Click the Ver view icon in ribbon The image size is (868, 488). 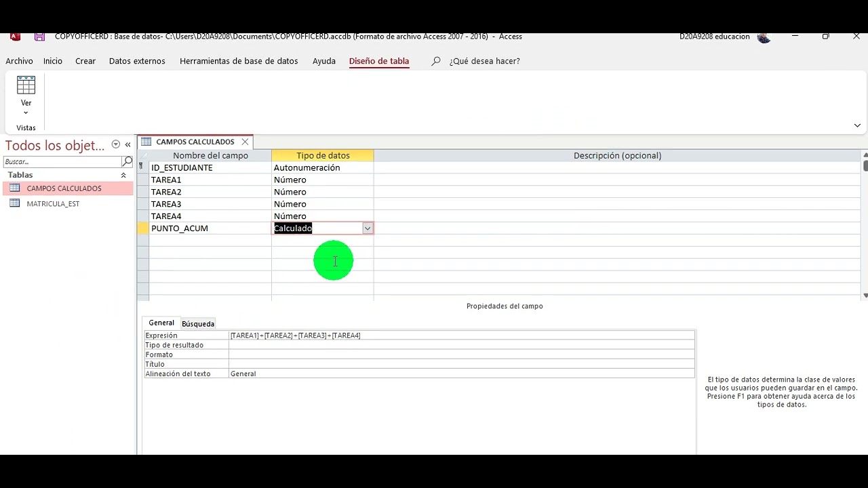click(x=26, y=85)
